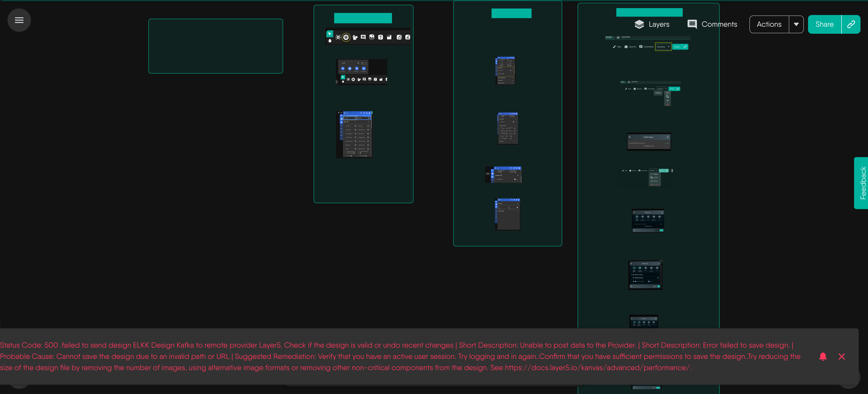Select the Pod Spec configuration form image
The height and width of the screenshot is (394, 868).
click(354, 134)
